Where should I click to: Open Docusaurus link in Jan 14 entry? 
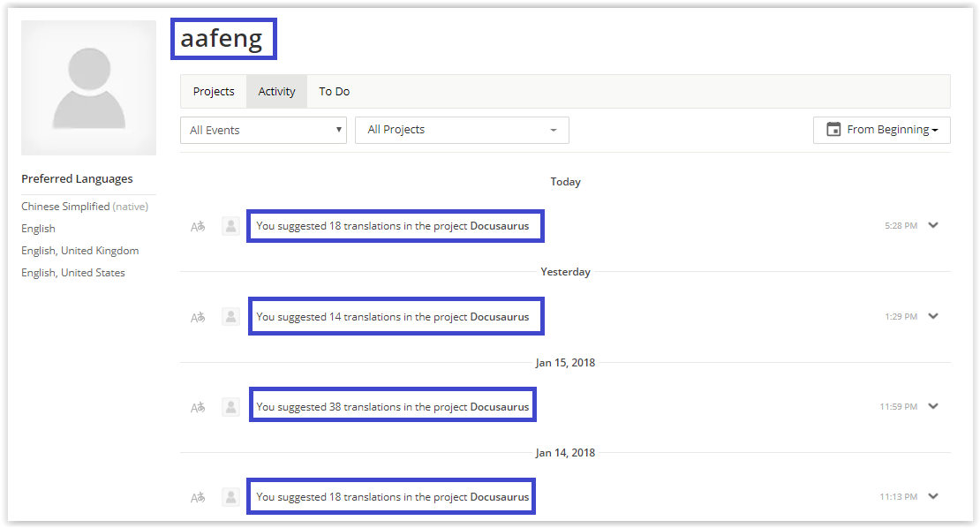(500, 497)
